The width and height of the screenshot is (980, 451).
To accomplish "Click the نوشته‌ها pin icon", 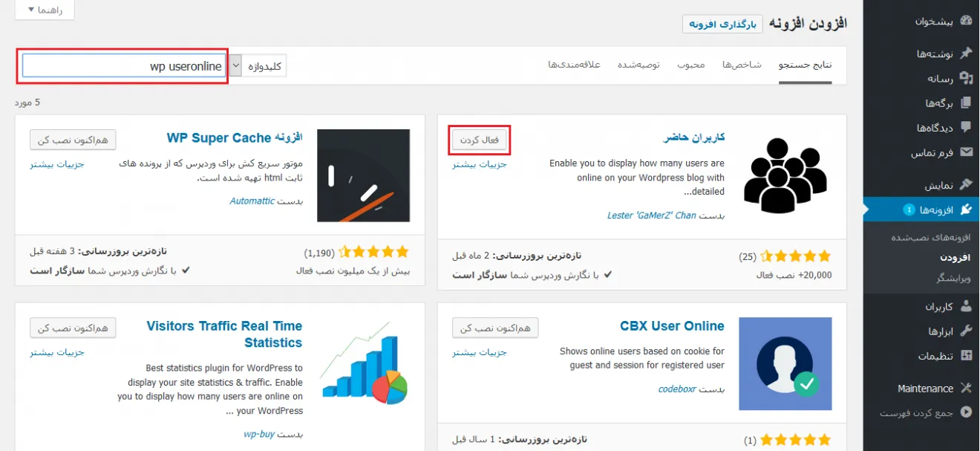I will [x=966, y=53].
